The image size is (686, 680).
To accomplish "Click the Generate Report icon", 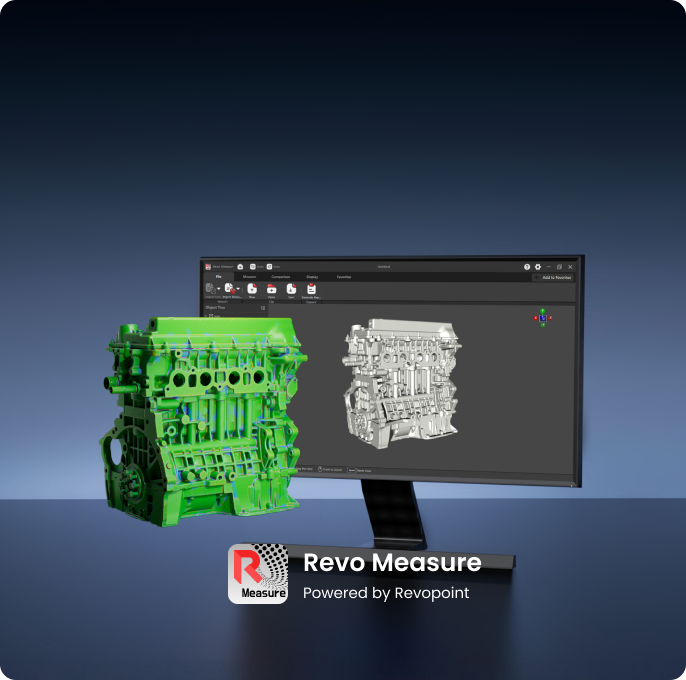I will point(311,288).
